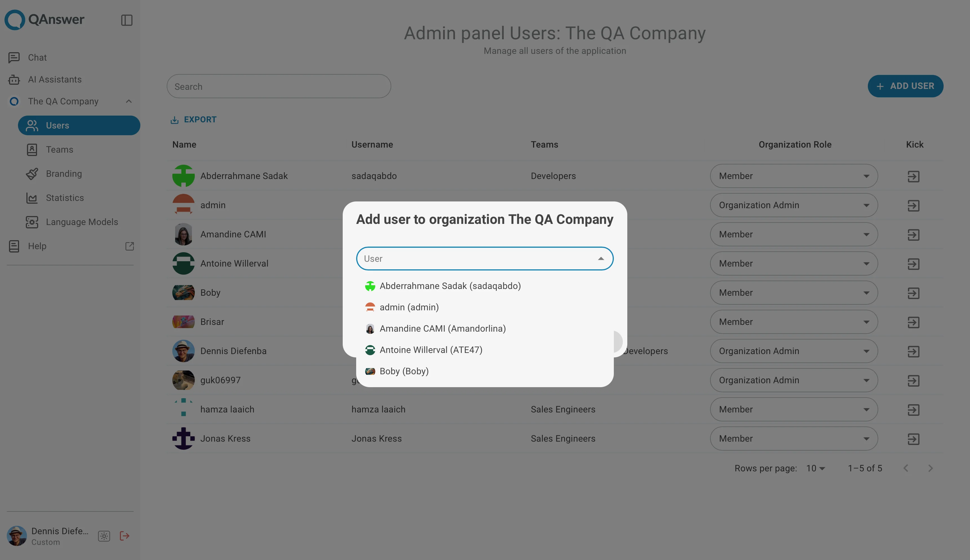Kick Dennis Diefenba icon

913,352
